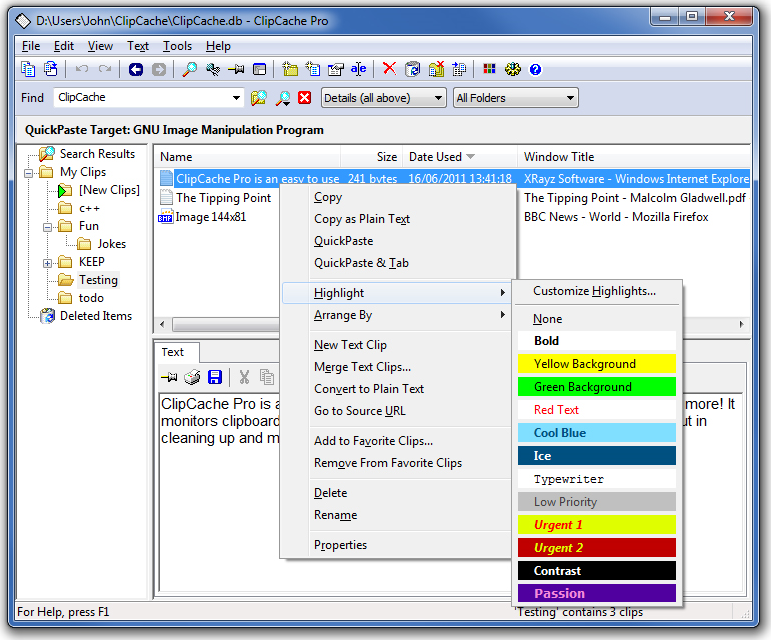Click the blue Help question mark icon
This screenshot has height=640, width=771.
tap(535, 69)
